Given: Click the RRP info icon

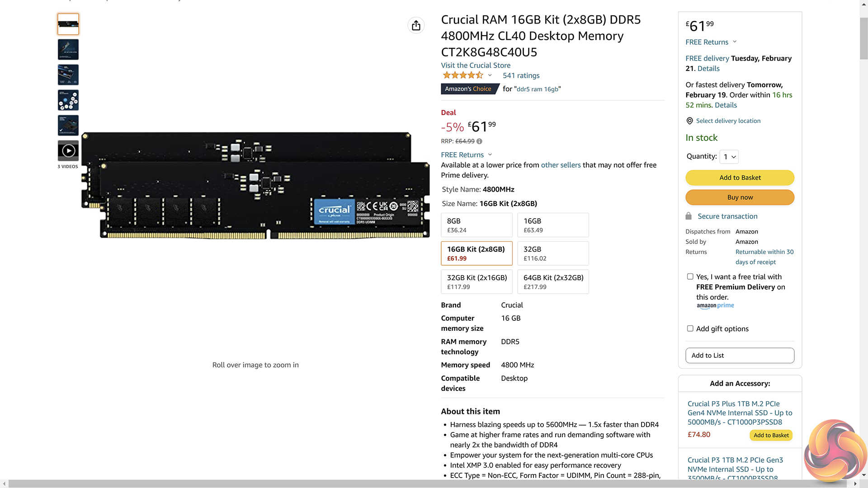Looking at the screenshot, I should (x=479, y=141).
